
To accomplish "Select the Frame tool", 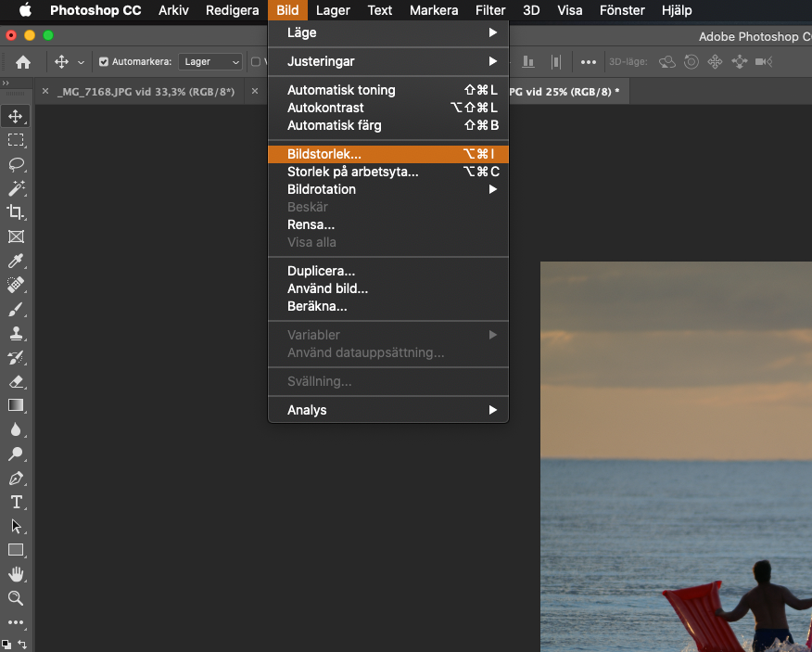I will point(16,237).
